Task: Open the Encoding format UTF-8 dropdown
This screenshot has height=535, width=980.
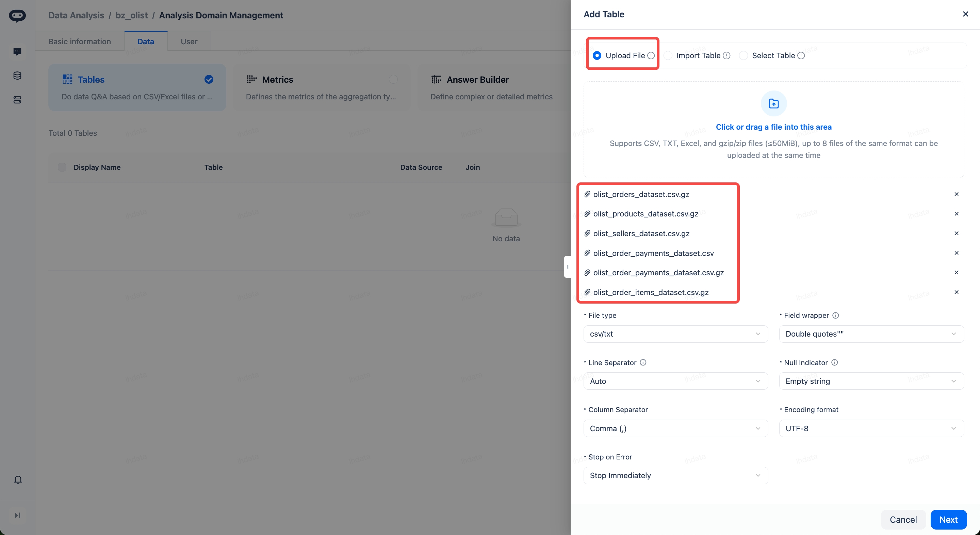Action: tap(871, 428)
